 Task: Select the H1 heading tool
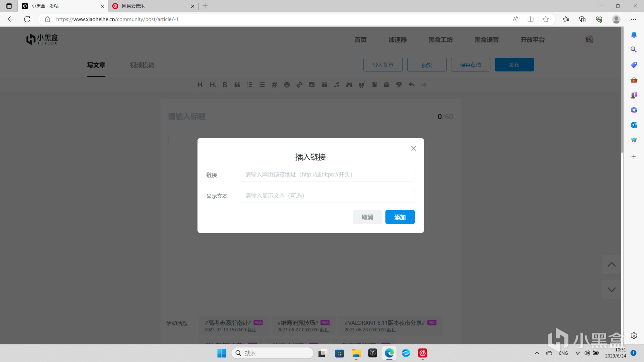tap(200, 85)
